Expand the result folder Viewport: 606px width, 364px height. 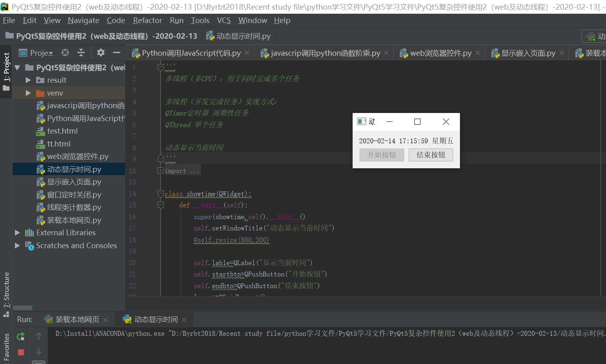[x=28, y=80]
